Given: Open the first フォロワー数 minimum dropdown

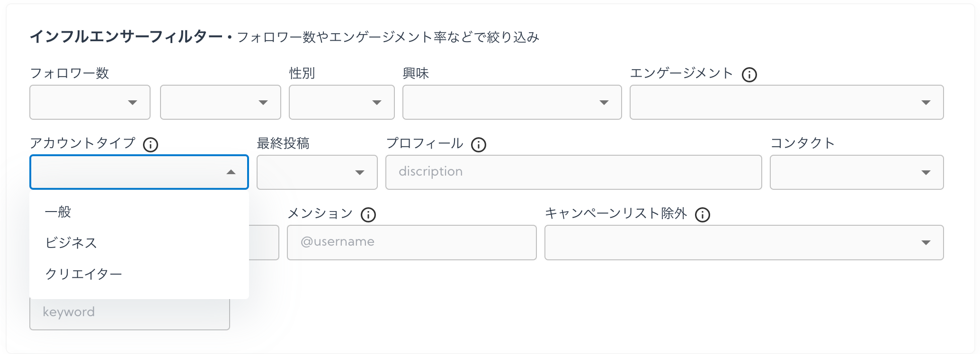Looking at the screenshot, I should [90, 102].
